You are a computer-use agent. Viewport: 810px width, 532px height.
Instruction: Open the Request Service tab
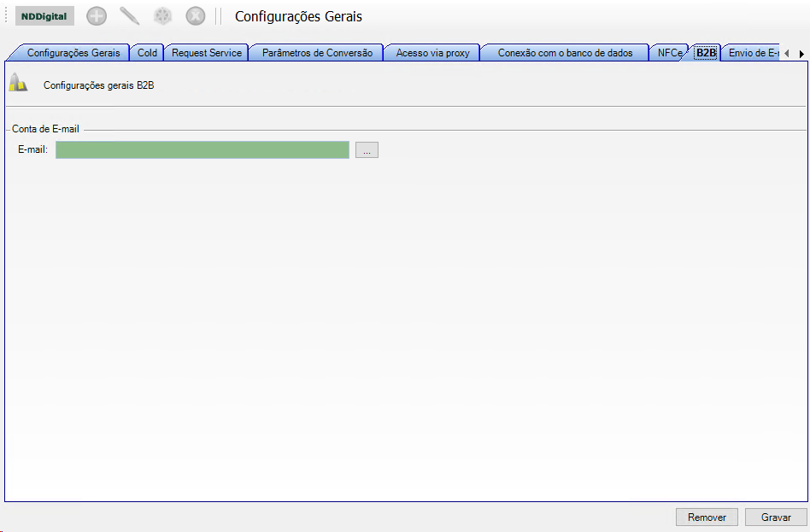(207, 53)
